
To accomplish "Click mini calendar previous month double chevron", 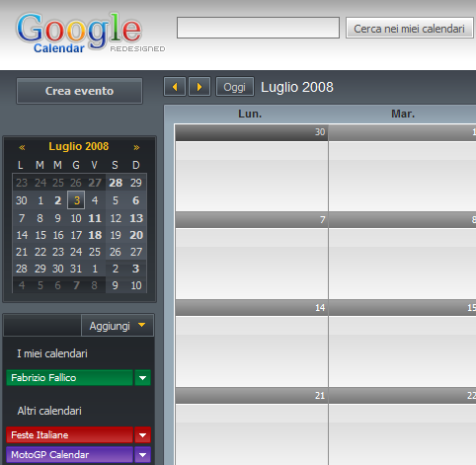I will tap(22, 147).
